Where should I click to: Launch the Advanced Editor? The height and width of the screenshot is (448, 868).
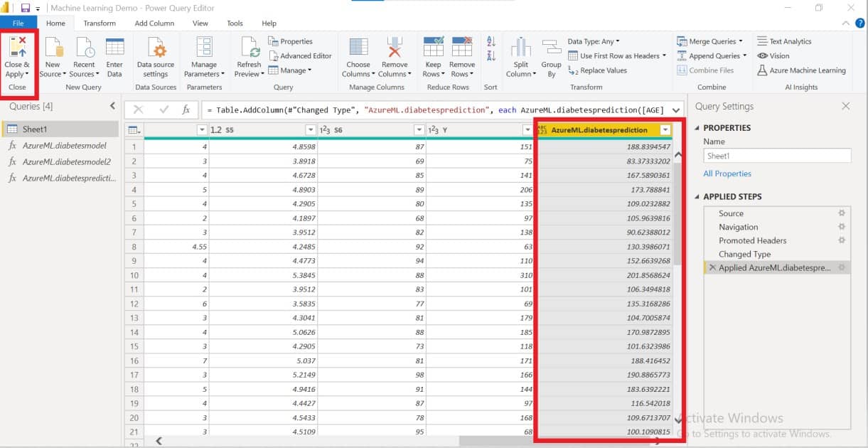point(300,55)
